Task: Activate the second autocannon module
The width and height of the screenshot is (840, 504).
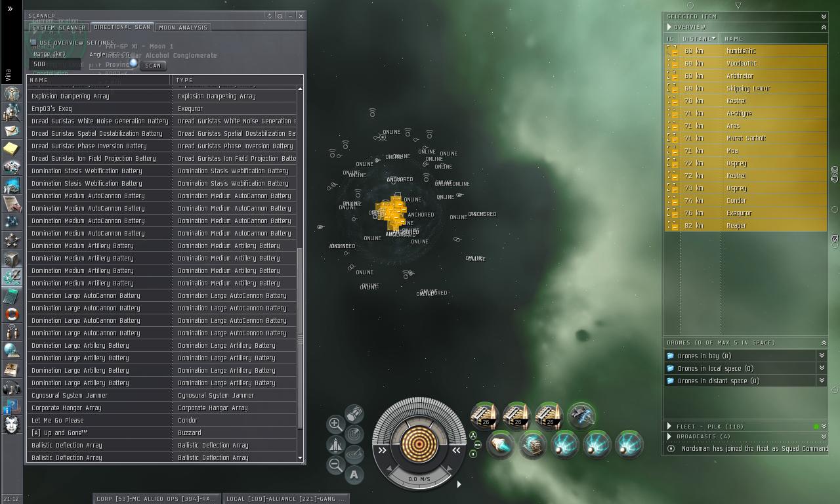Action: click(x=516, y=416)
